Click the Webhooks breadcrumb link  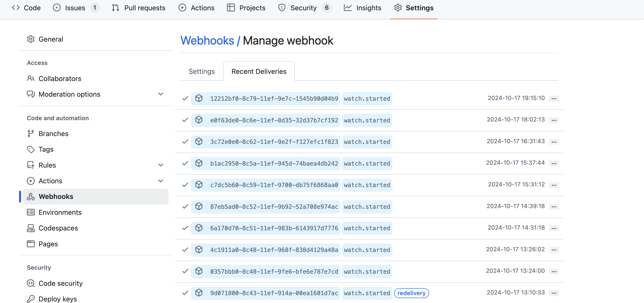point(207,41)
